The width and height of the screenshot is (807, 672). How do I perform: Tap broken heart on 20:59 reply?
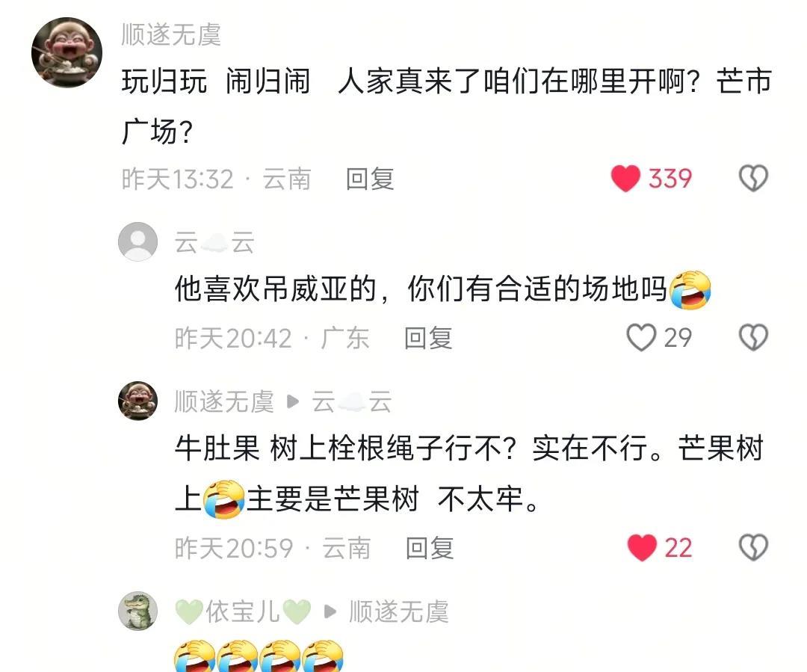click(753, 547)
